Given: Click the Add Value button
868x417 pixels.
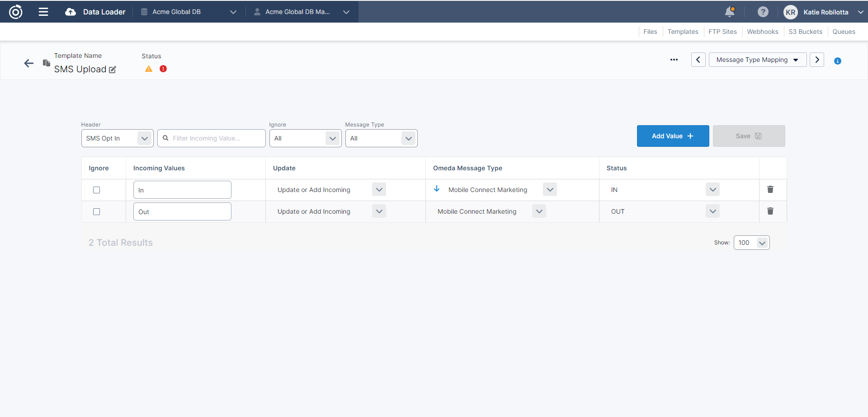Looking at the screenshot, I should (673, 136).
